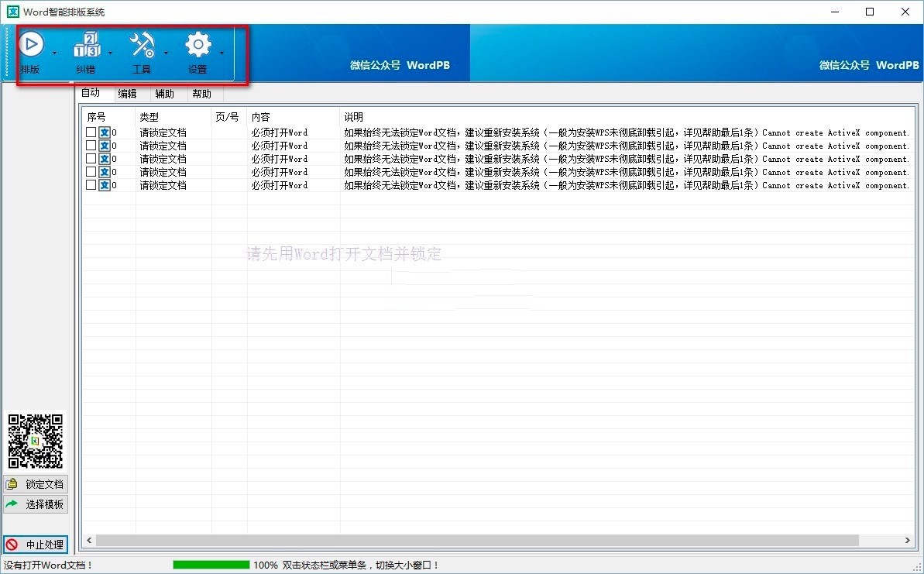This screenshot has height=574, width=924.
Task: Click the scroll-right arrow of the list
Action: [907, 541]
